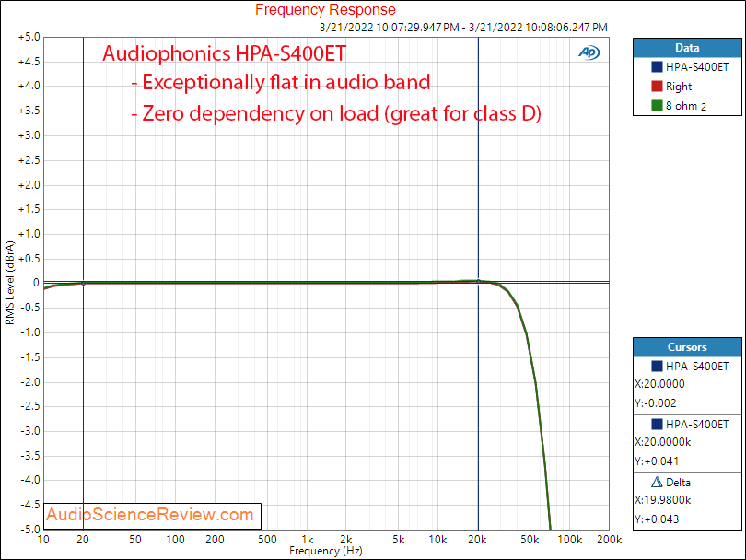Click the X:20.0000k cursor value

tap(662, 442)
